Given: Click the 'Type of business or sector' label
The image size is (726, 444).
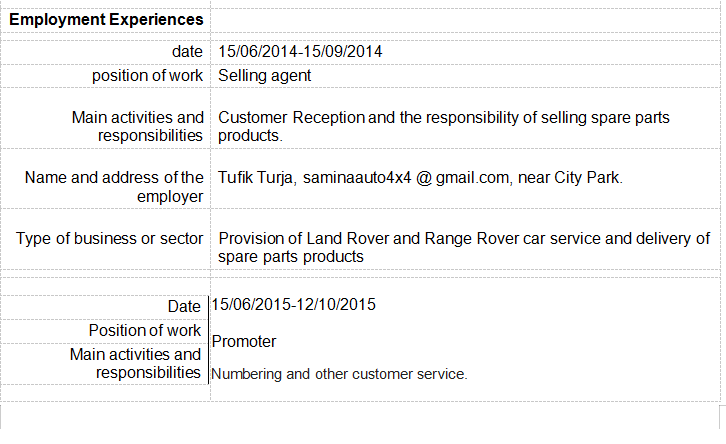Looking at the screenshot, I should pos(110,238).
